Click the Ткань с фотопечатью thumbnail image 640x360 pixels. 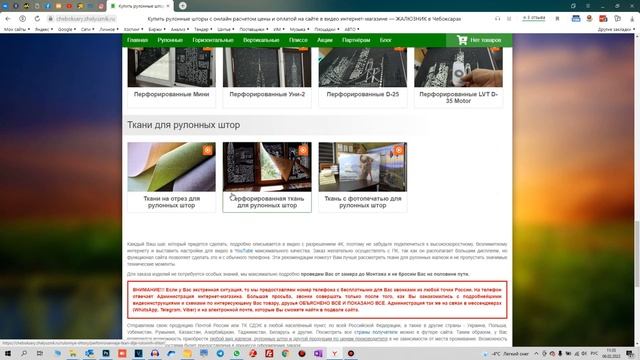coord(362,167)
